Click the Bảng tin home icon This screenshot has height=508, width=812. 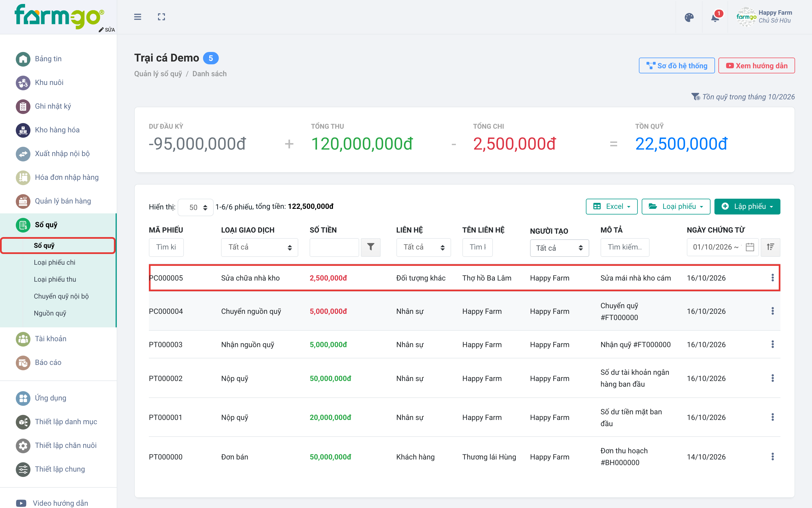(23, 59)
